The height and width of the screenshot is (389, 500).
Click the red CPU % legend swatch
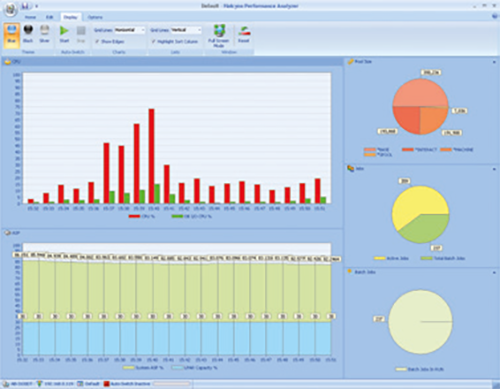click(134, 216)
